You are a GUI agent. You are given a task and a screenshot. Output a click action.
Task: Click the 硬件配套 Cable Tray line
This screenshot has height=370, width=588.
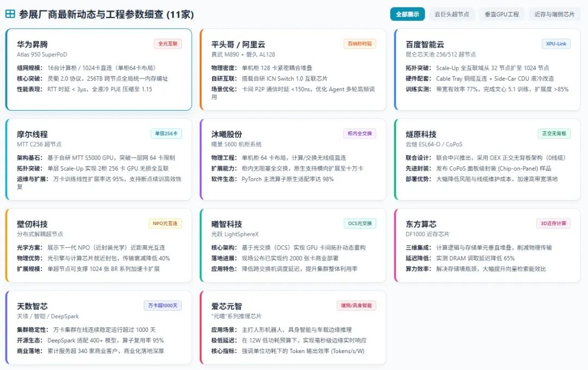coord(480,78)
